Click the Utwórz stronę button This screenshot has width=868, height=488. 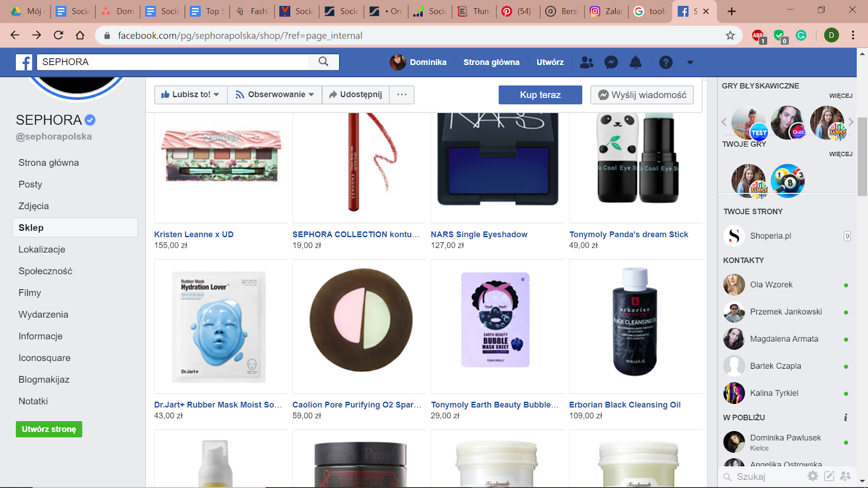click(49, 429)
